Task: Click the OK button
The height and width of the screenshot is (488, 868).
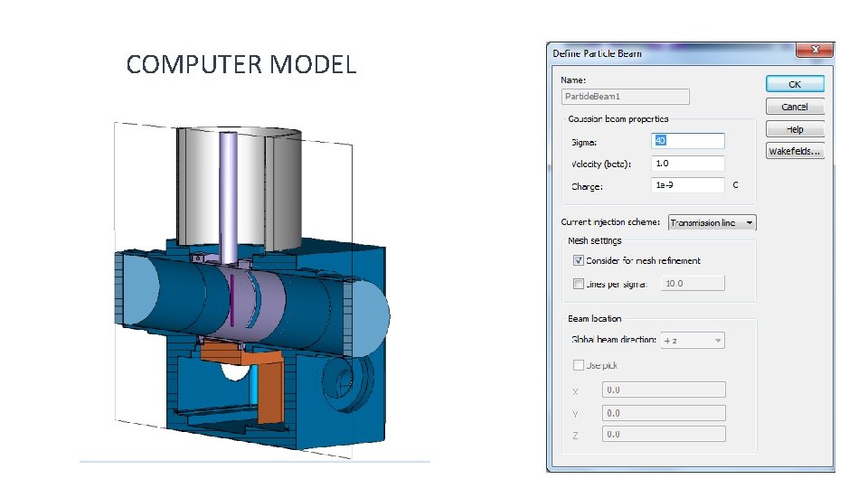Action: [795, 84]
